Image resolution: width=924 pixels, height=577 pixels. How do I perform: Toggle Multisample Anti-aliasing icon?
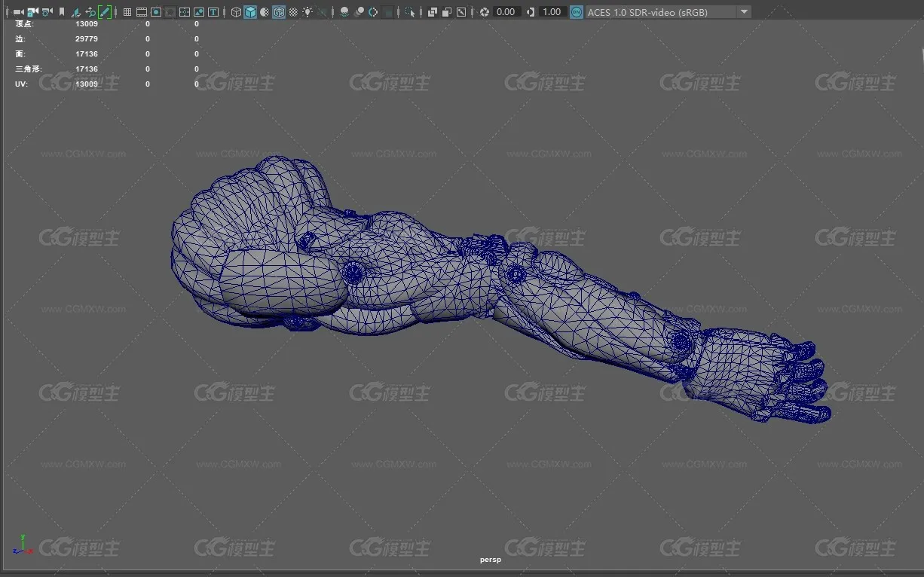coord(373,12)
